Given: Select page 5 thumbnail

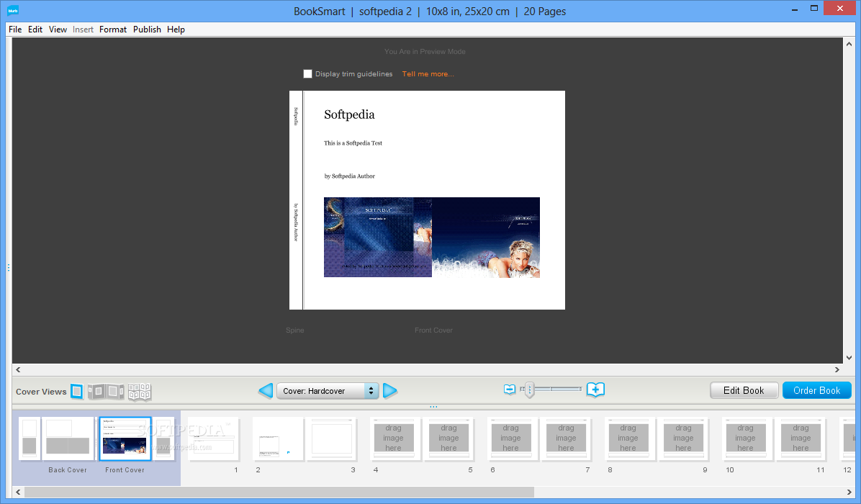Looking at the screenshot, I should click(448, 438).
